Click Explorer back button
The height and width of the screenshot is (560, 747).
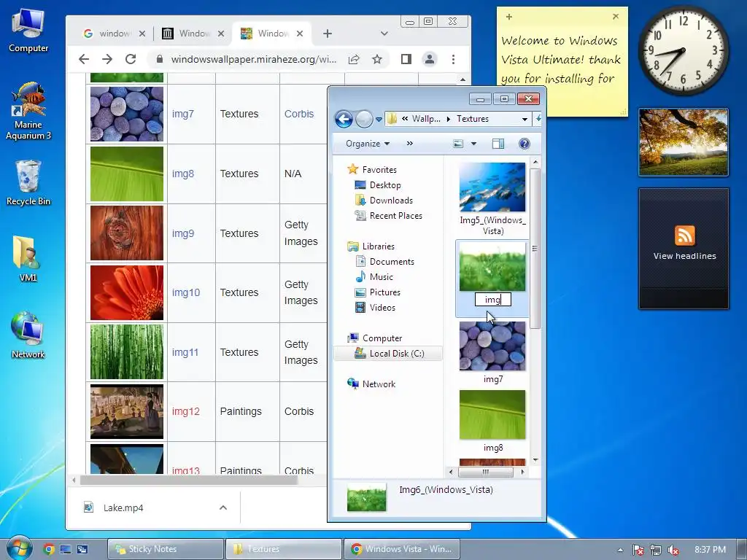[x=344, y=119]
